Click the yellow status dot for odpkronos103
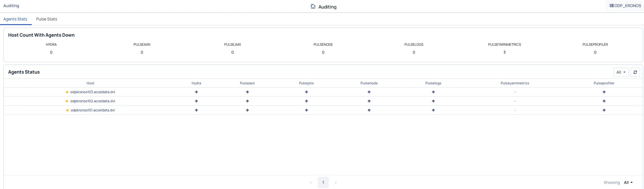 [x=67, y=92]
